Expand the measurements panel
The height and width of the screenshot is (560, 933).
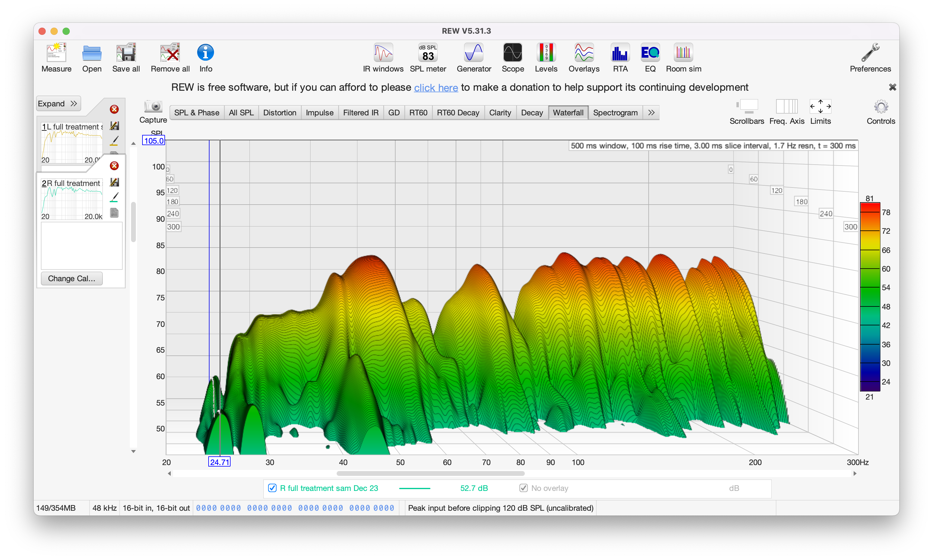click(x=58, y=103)
